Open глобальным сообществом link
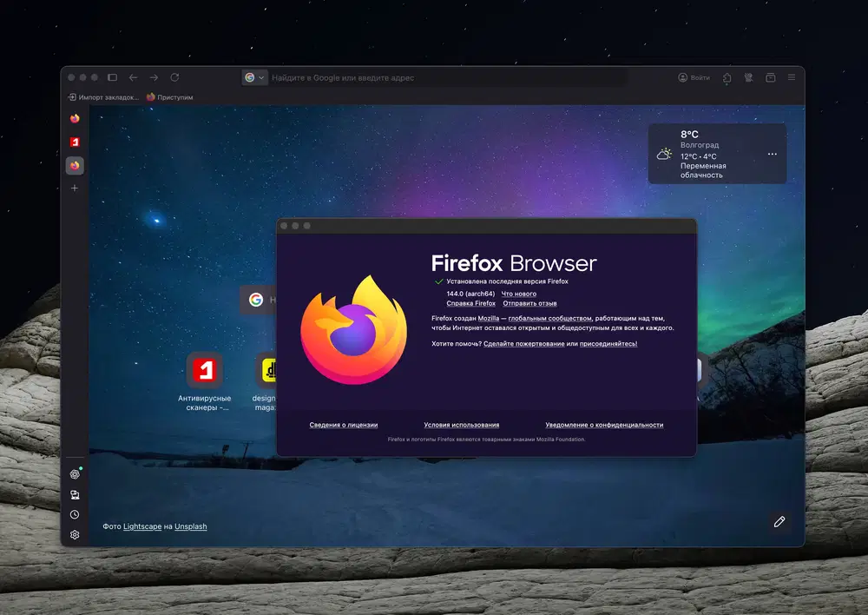 click(549, 318)
